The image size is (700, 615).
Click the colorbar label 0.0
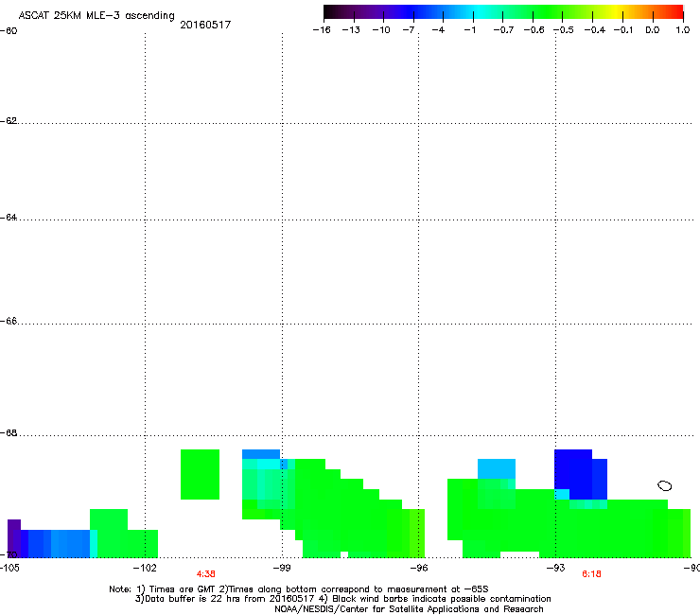pos(653,30)
